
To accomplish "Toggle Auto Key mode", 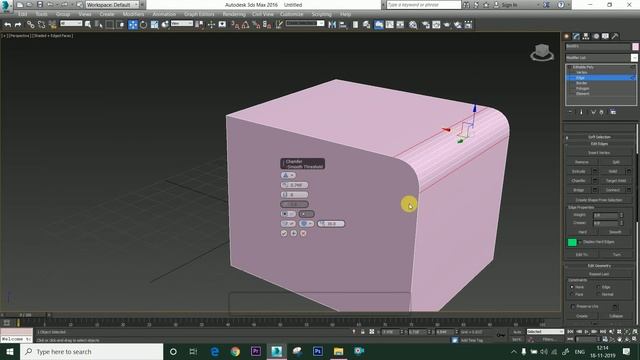I will click(x=517, y=332).
